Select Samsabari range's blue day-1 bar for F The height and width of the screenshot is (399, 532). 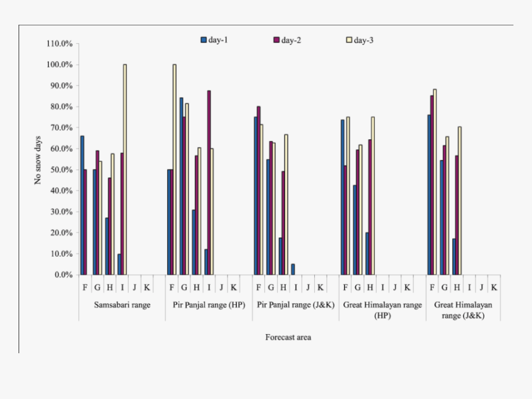click(x=82, y=205)
